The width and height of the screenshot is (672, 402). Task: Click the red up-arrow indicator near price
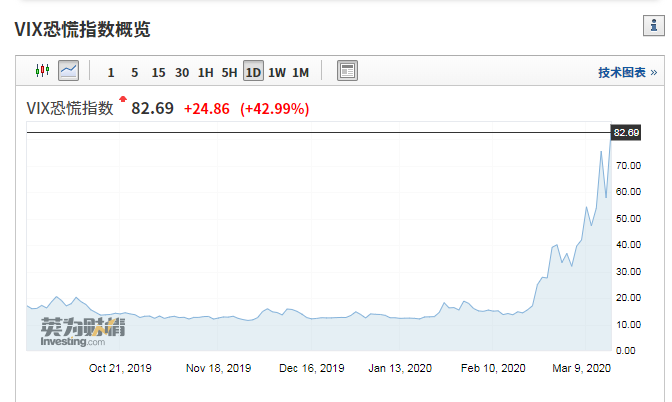pos(123,99)
